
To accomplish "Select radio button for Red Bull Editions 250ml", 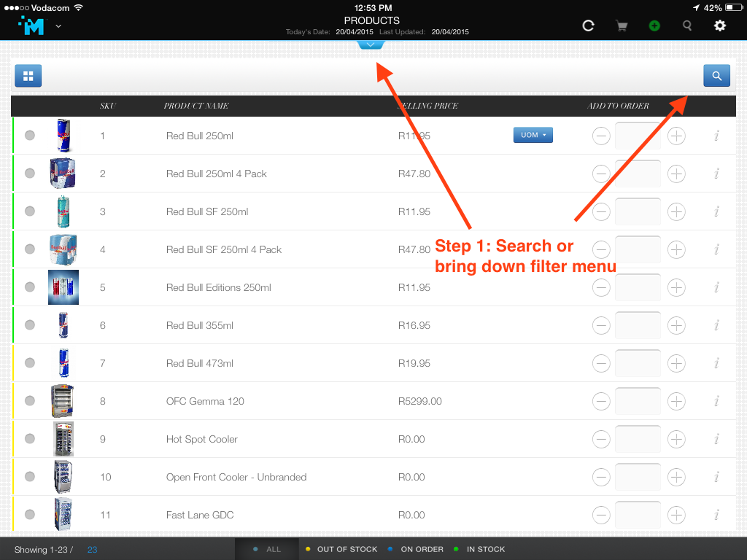I will pos(29,287).
